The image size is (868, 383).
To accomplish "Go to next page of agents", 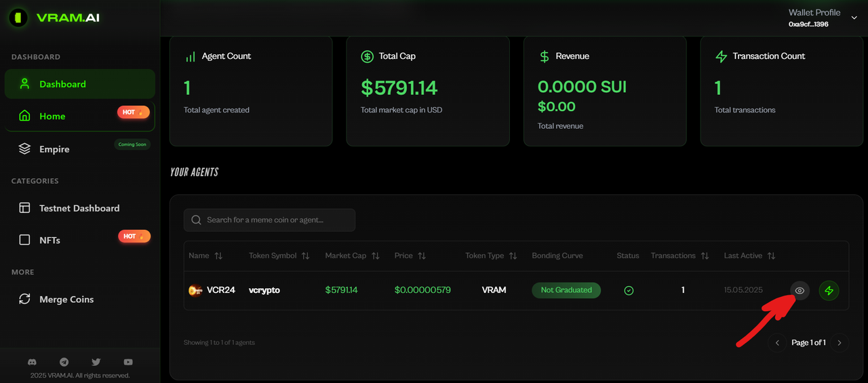I will [840, 343].
